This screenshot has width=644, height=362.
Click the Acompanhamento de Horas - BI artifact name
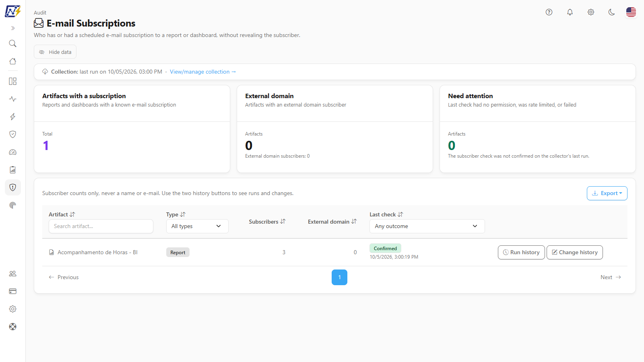click(x=97, y=252)
